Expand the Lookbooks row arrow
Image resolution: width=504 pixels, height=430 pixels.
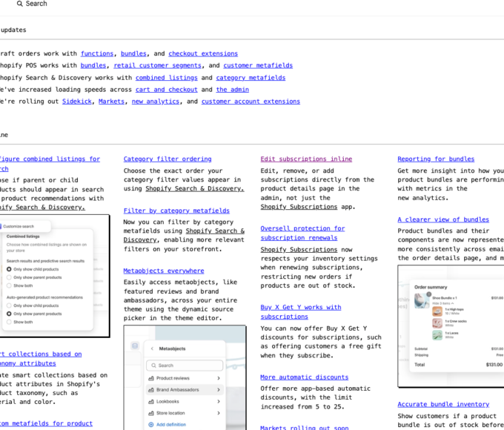[218, 401]
